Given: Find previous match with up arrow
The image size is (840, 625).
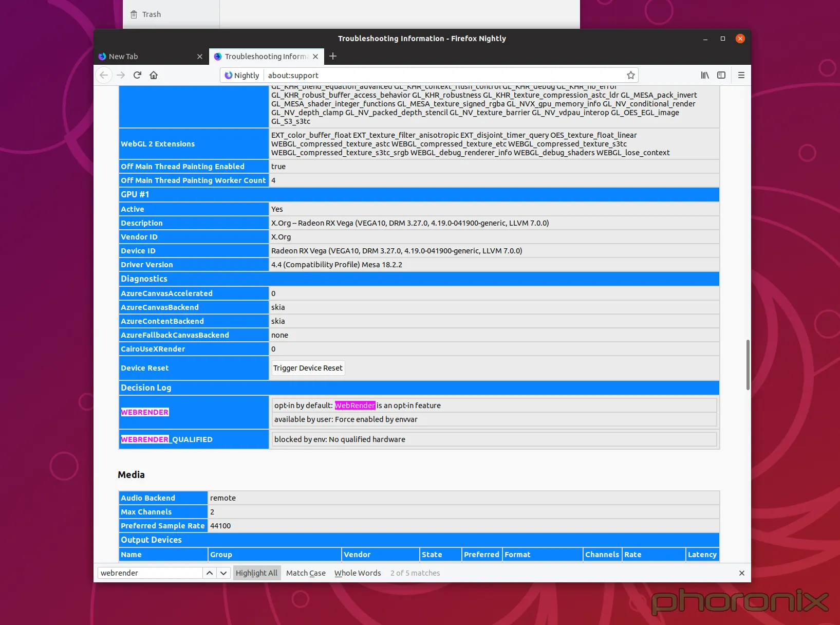Looking at the screenshot, I should [209, 573].
